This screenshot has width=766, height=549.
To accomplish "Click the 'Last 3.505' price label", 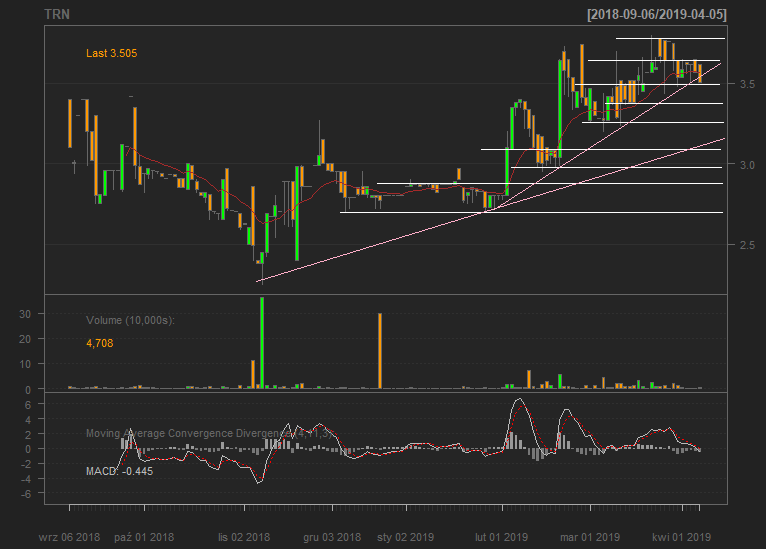I will (111, 53).
